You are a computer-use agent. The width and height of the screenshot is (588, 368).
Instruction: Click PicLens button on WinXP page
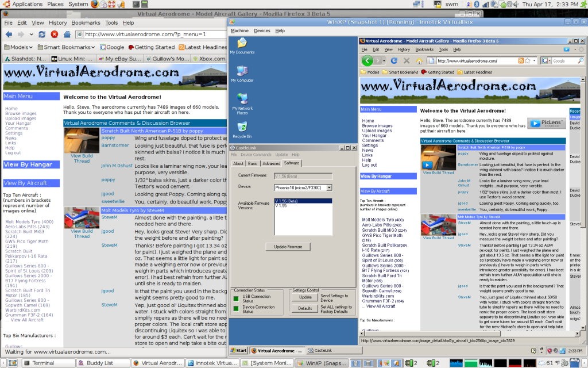tap(547, 123)
